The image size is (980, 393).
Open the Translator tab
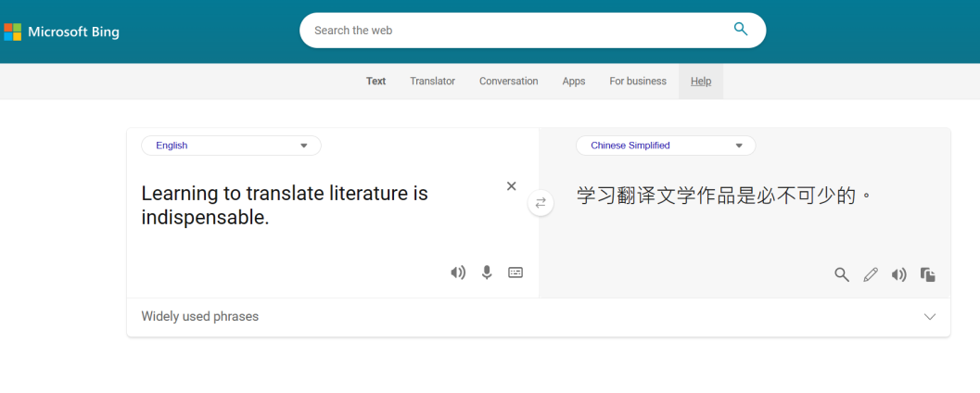pos(432,82)
